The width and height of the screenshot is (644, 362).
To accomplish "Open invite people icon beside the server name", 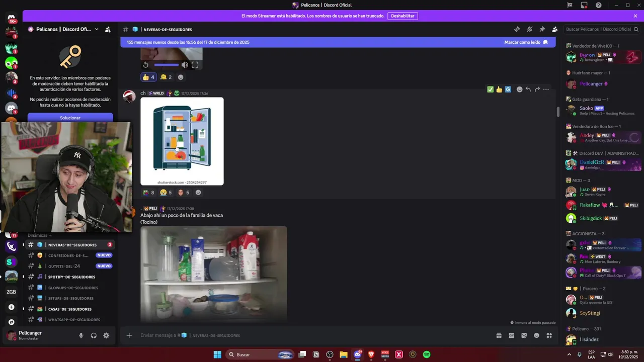I will pyautogui.click(x=108, y=29).
